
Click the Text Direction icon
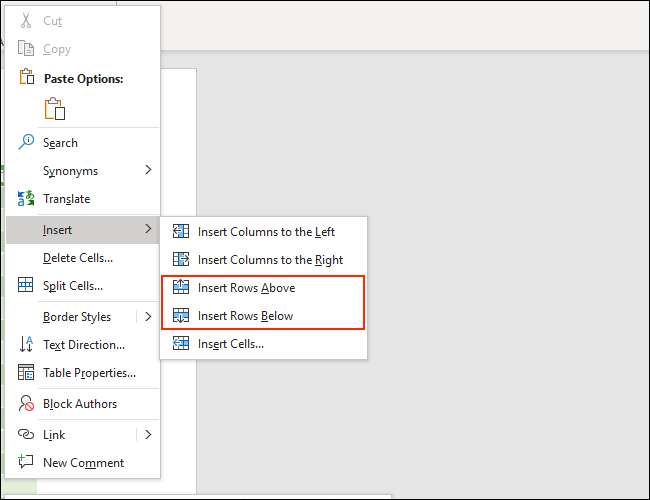[26, 345]
